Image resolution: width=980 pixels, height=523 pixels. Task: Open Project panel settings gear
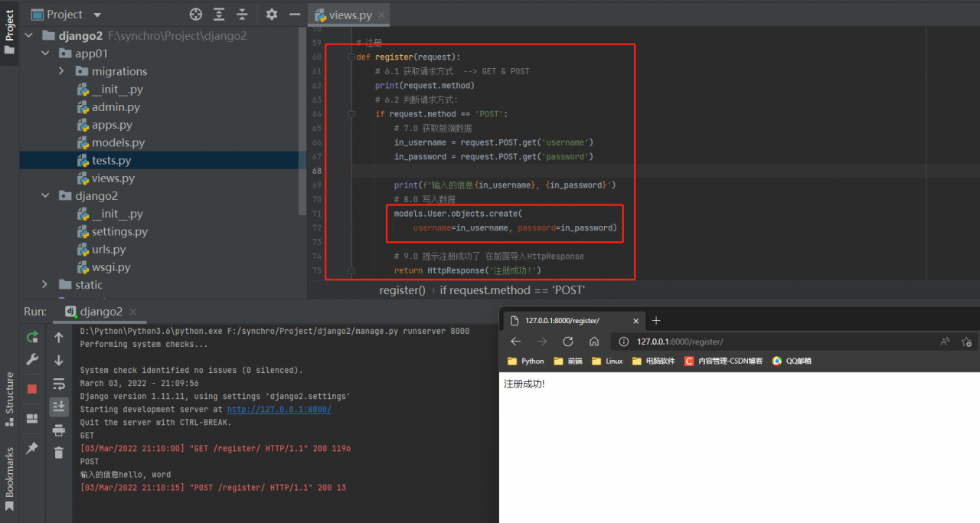[272, 15]
